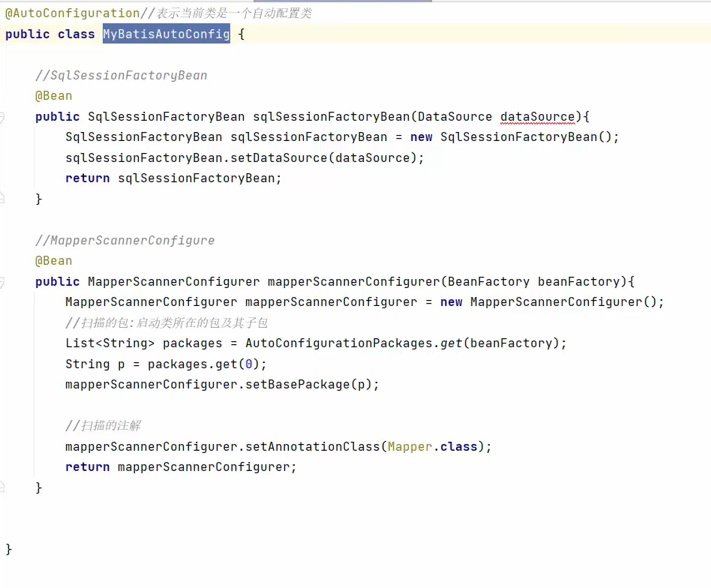The image size is (711, 588).
Task: Click the @AutoConfiguration annotation
Action: [x=73, y=13]
